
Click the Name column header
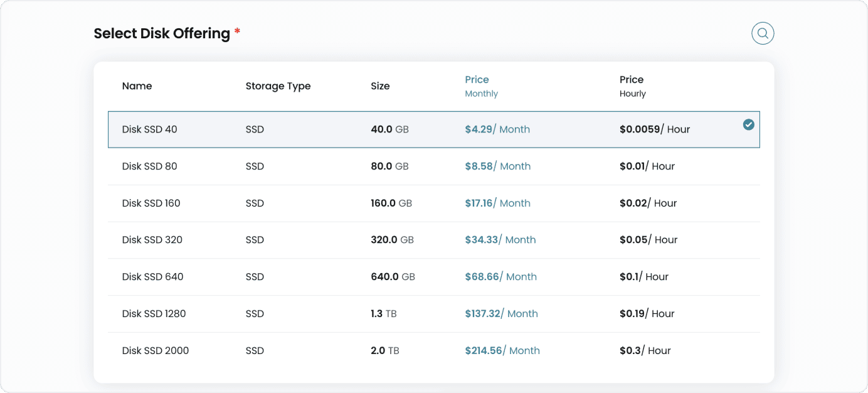point(137,86)
